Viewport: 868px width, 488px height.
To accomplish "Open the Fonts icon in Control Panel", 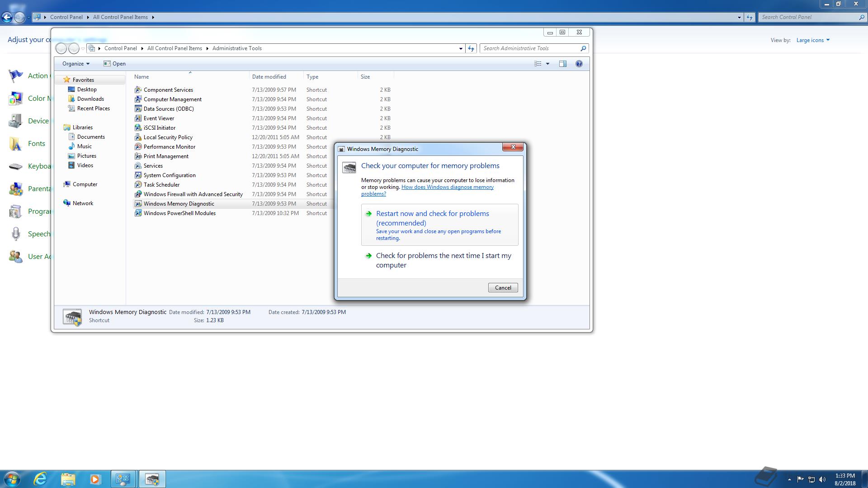I will pyautogui.click(x=15, y=143).
